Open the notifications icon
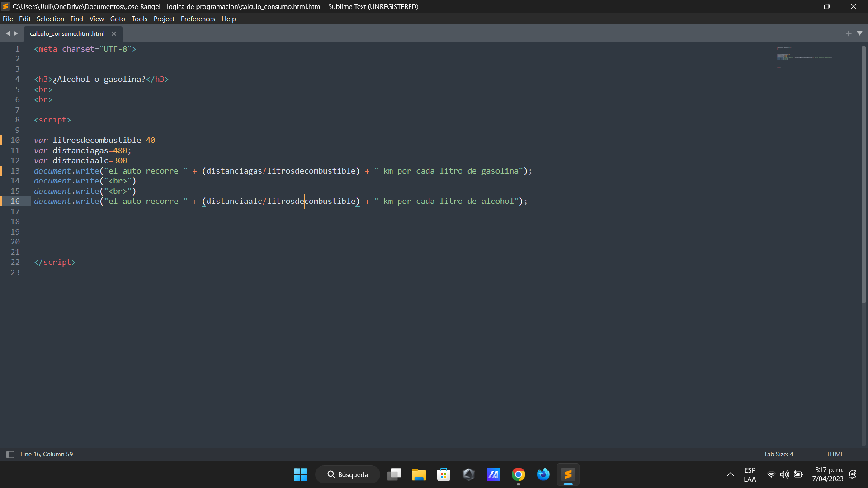The width and height of the screenshot is (868, 488). [x=853, y=474]
